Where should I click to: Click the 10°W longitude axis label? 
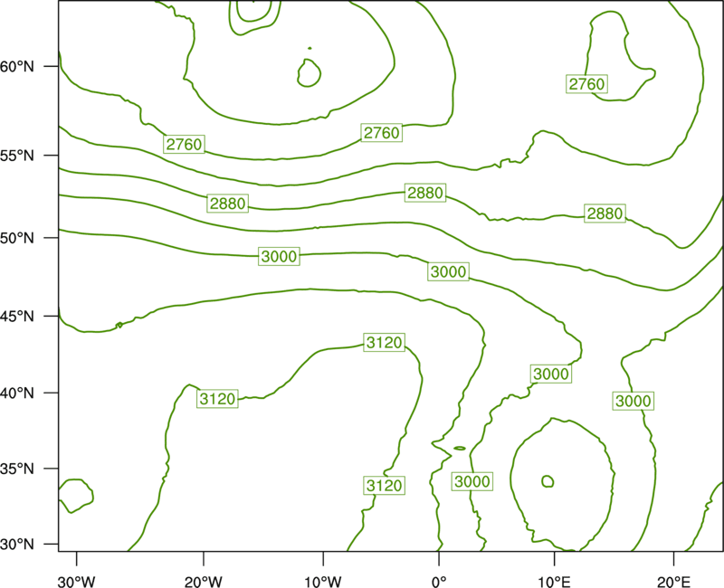click(x=323, y=582)
